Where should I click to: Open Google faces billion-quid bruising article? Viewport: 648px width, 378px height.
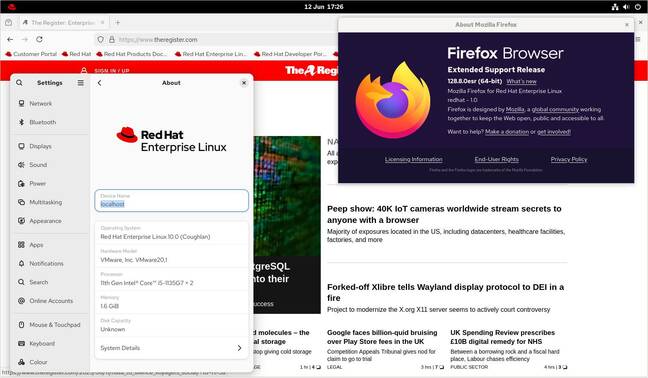pyautogui.click(x=382, y=337)
